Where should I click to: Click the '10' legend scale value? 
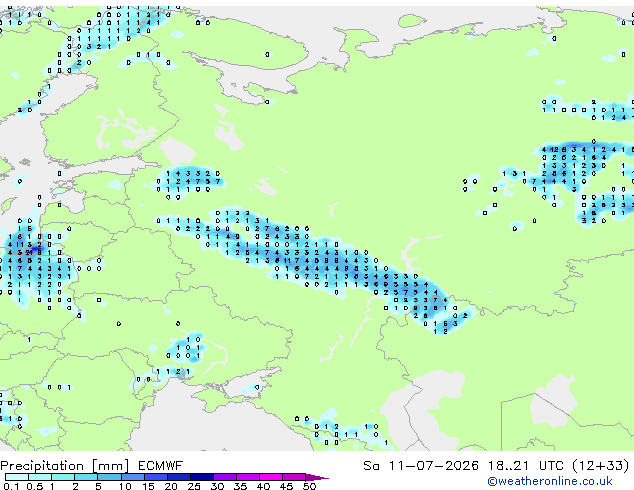[125, 486]
